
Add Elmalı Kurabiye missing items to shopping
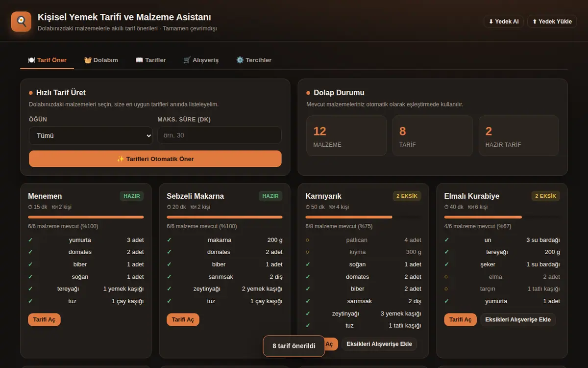point(518,319)
